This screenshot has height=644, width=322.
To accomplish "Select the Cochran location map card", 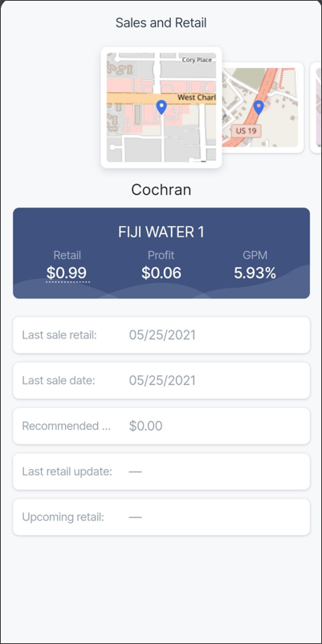I will [161, 107].
